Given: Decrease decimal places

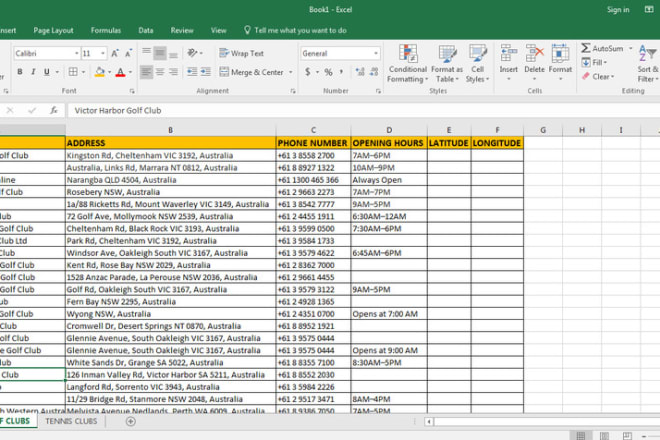Looking at the screenshot, I should coord(374,72).
